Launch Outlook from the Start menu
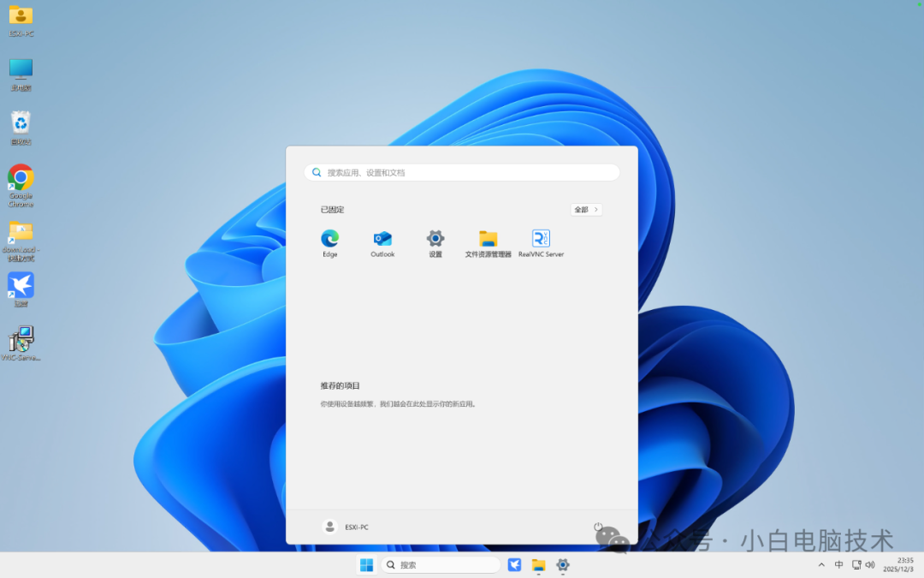 point(382,243)
